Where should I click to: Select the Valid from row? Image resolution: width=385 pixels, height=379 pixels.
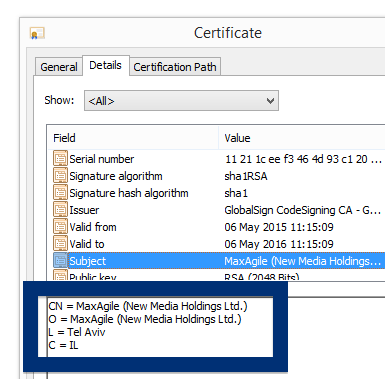click(217, 227)
